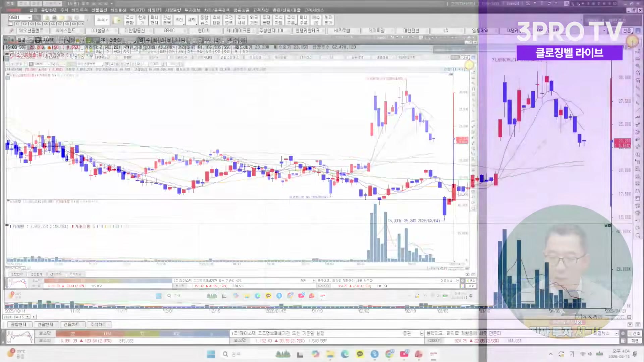The width and height of the screenshot is (644, 362).
Task: Open the 조건검색 toolbar button
Action: [x=229, y=20]
